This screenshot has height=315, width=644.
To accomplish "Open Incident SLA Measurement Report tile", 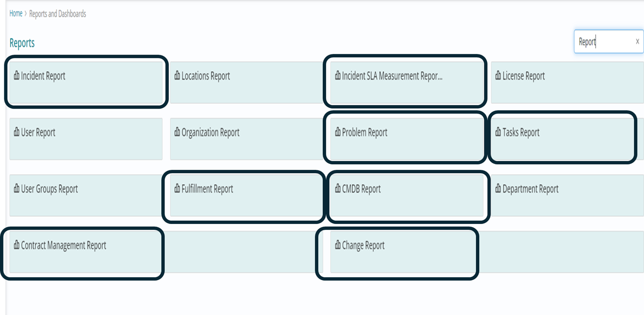I will click(407, 82).
